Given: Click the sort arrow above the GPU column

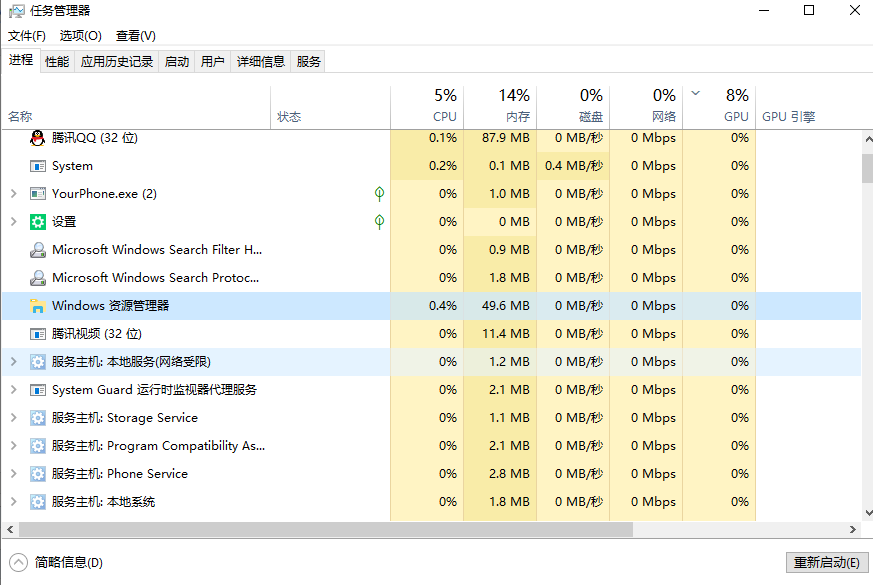Looking at the screenshot, I should [x=695, y=93].
